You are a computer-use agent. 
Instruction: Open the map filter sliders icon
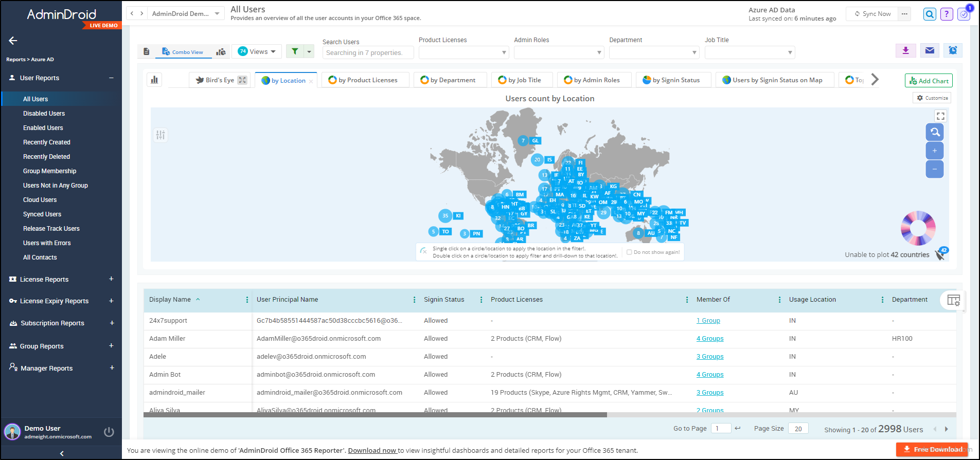pyautogui.click(x=161, y=135)
